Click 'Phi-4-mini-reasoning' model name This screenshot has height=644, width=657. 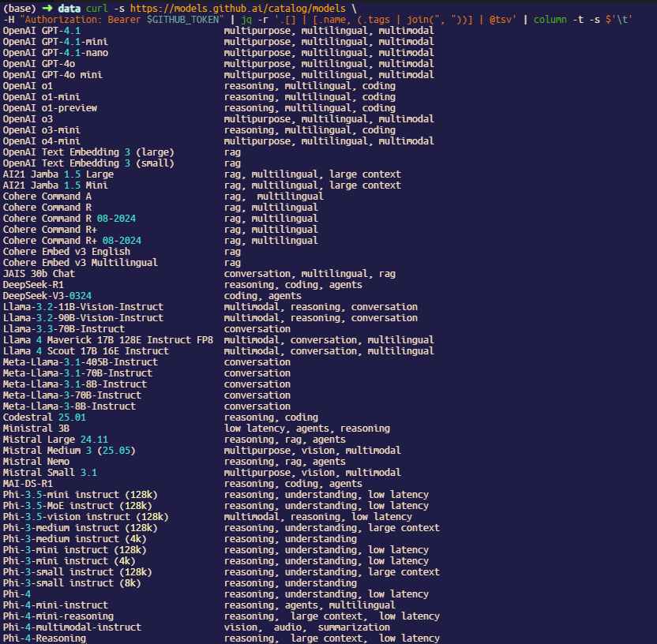click(58, 616)
